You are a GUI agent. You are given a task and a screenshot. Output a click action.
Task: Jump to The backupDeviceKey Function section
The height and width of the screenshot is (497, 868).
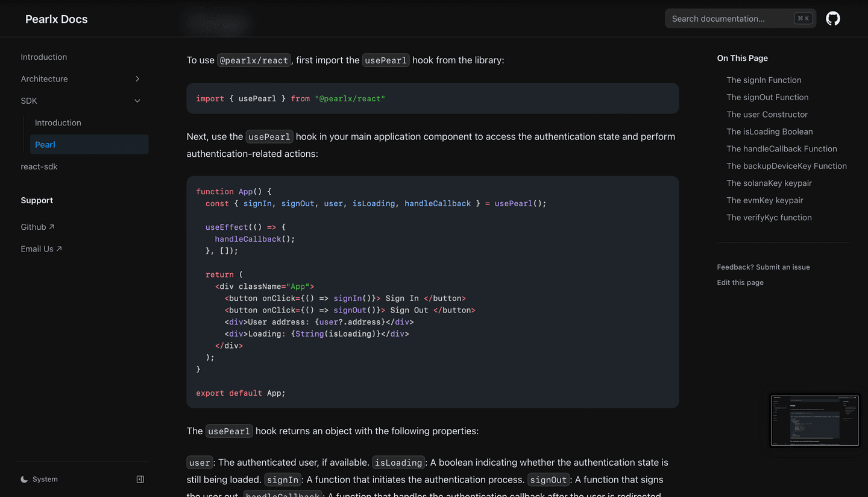(x=787, y=166)
